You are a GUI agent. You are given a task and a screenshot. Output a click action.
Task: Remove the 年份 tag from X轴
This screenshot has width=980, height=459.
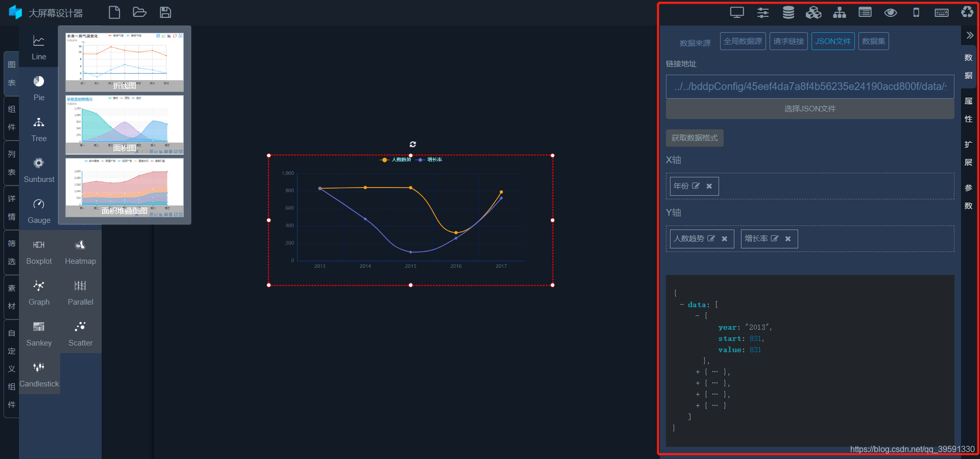709,186
